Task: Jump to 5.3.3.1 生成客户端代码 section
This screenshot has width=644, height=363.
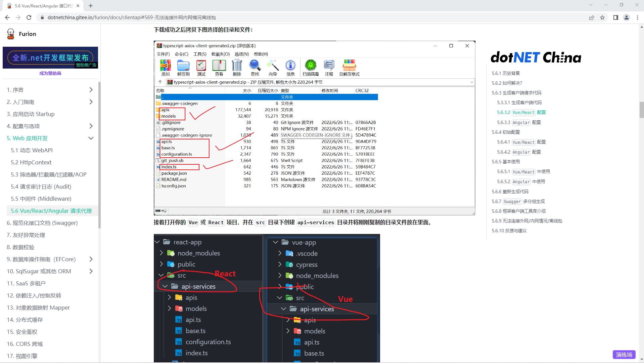Action: 519,103
